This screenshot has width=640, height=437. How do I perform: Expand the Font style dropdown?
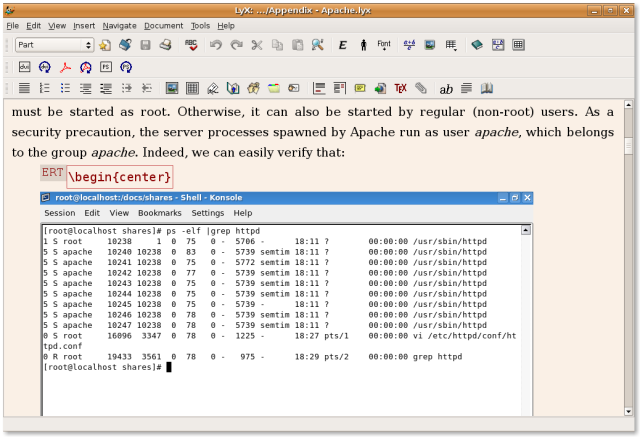point(384,45)
